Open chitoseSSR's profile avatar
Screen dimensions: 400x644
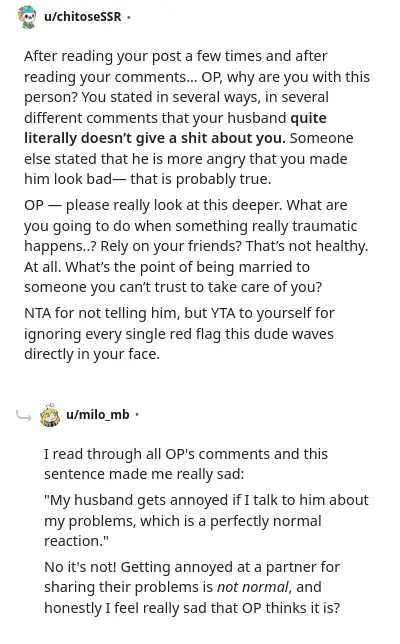point(28,17)
